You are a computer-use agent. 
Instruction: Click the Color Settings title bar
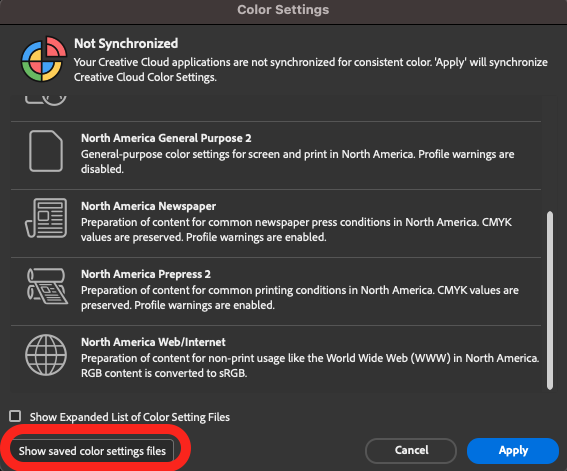(x=284, y=11)
